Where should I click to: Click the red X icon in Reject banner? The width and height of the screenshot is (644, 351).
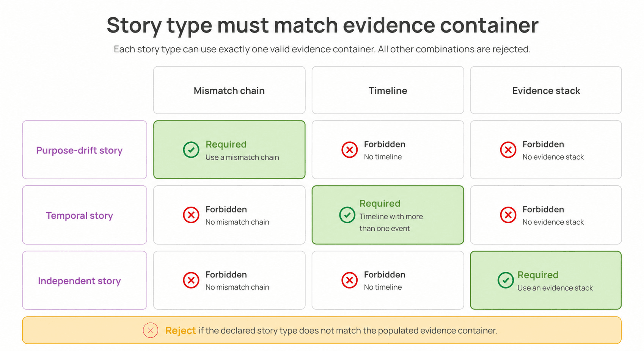point(151,330)
